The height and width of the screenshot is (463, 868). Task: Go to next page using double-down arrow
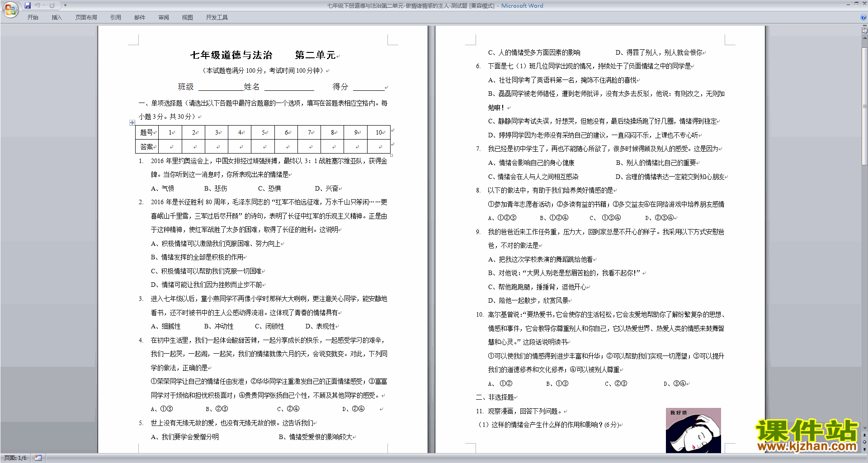[865, 449]
